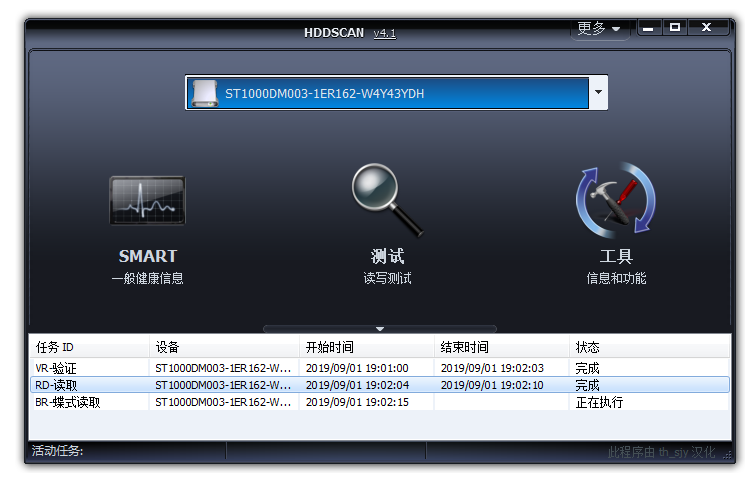
Task: Click the v4.1 version link
Action: 385,33
